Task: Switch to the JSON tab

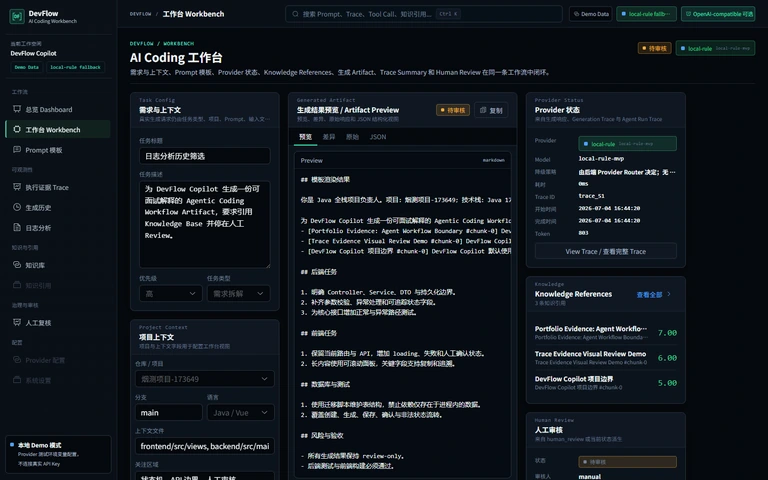Action: click(378, 137)
